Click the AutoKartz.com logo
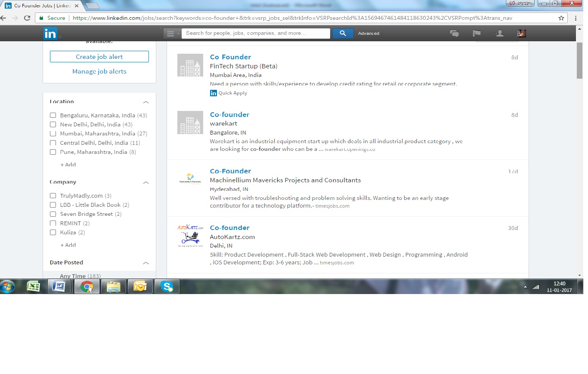Image resolution: width=588 pixels, height=374 pixels. (x=190, y=236)
